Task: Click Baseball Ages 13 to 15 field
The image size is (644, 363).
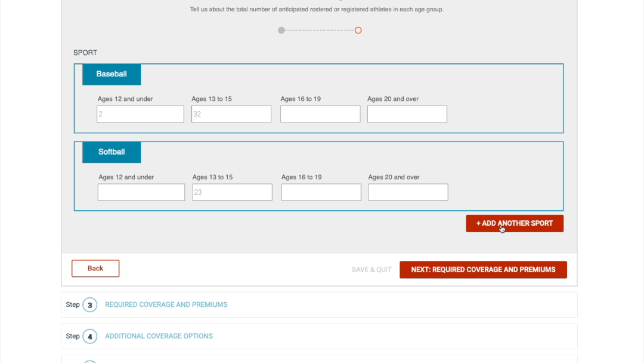Action: (x=231, y=114)
